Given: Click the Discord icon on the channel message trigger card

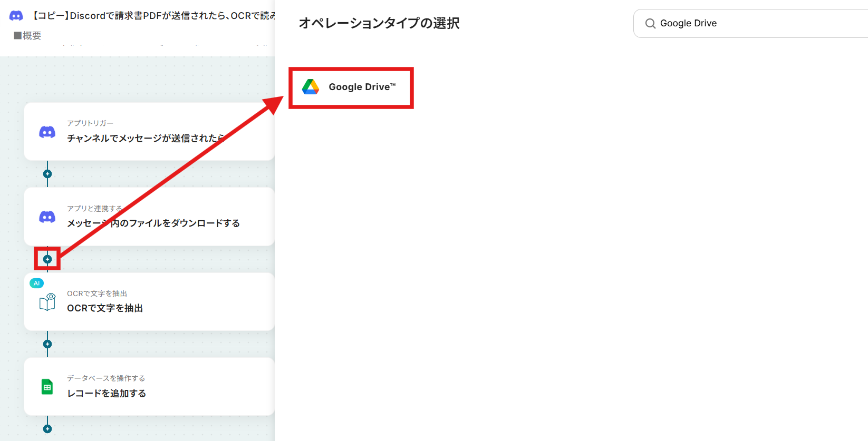Looking at the screenshot, I should [x=47, y=132].
